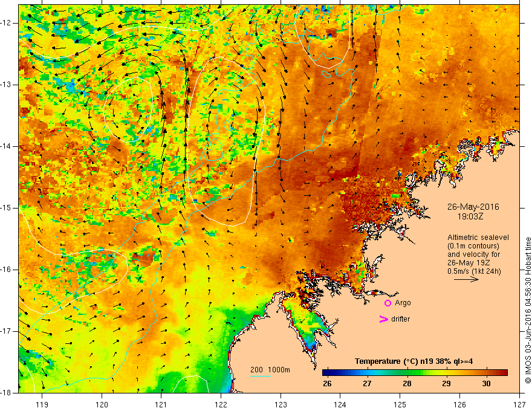Click longitude axis label 121
This screenshot has width=532, height=411.
[161, 404]
